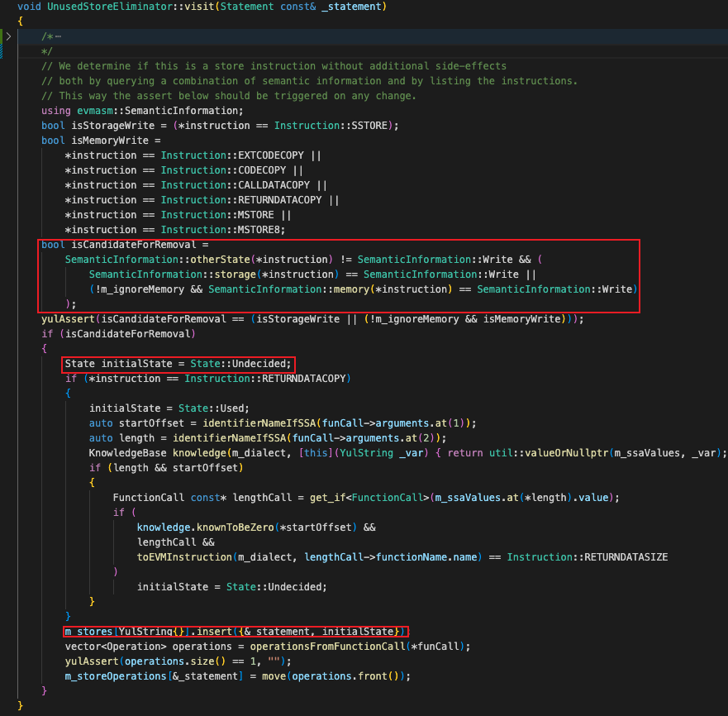Click State::Used assignment value
The width and height of the screenshot is (728, 716).
[x=214, y=408]
